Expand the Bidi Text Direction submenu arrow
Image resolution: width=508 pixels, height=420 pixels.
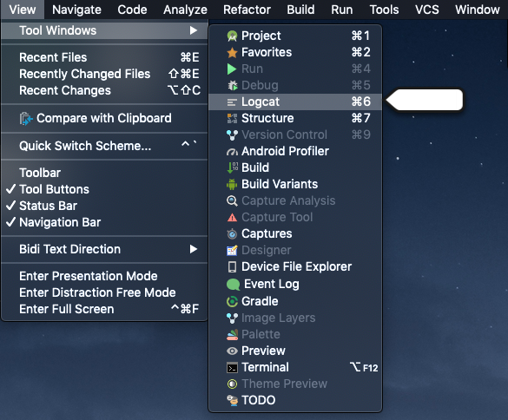click(194, 249)
